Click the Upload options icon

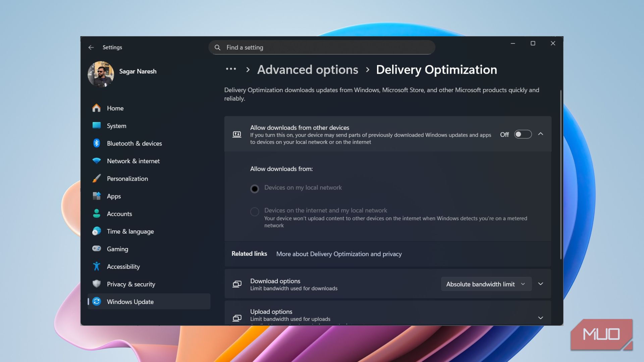[x=237, y=318]
